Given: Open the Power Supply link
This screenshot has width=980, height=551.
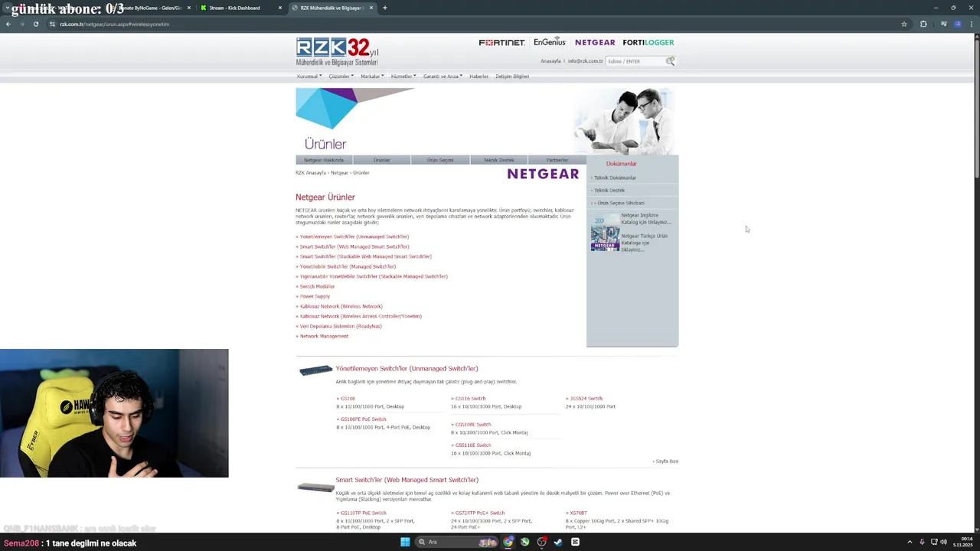Looking at the screenshot, I should click(313, 296).
